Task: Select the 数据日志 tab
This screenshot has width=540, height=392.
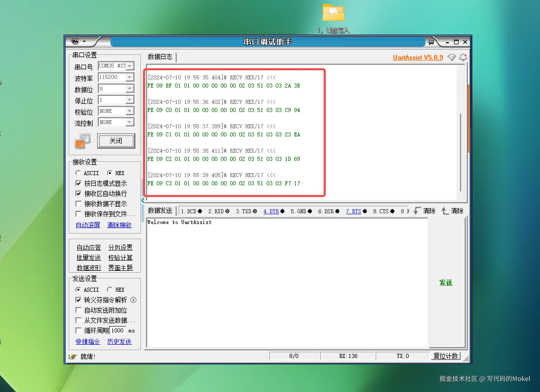Action: point(160,57)
